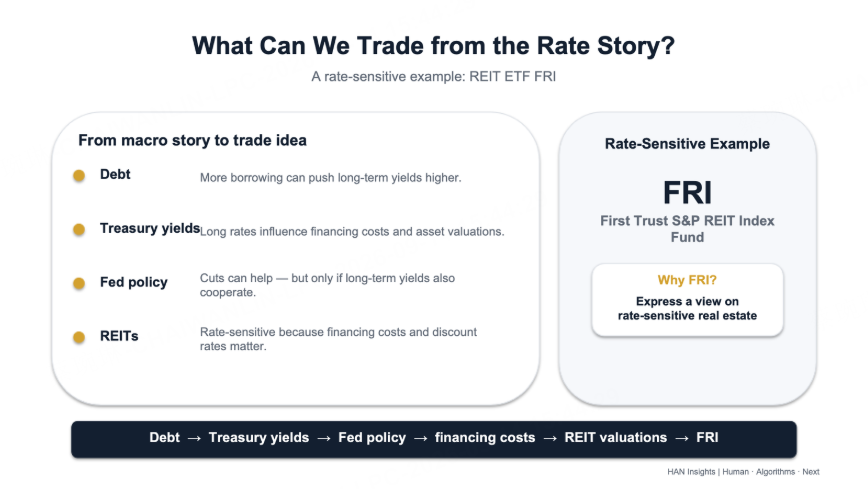
Task: Click the gold bullet next to REITs
Action: click(x=79, y=337)
